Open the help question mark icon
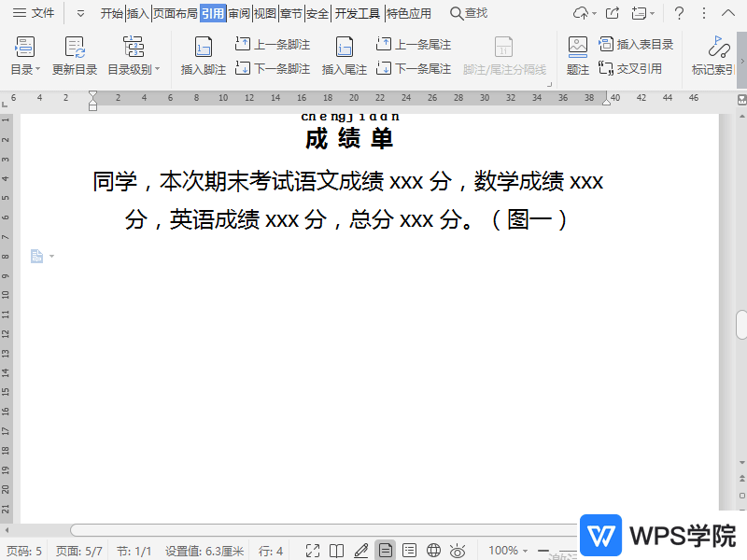The height and width of the screenshot is (560, 747). (679, 13)
